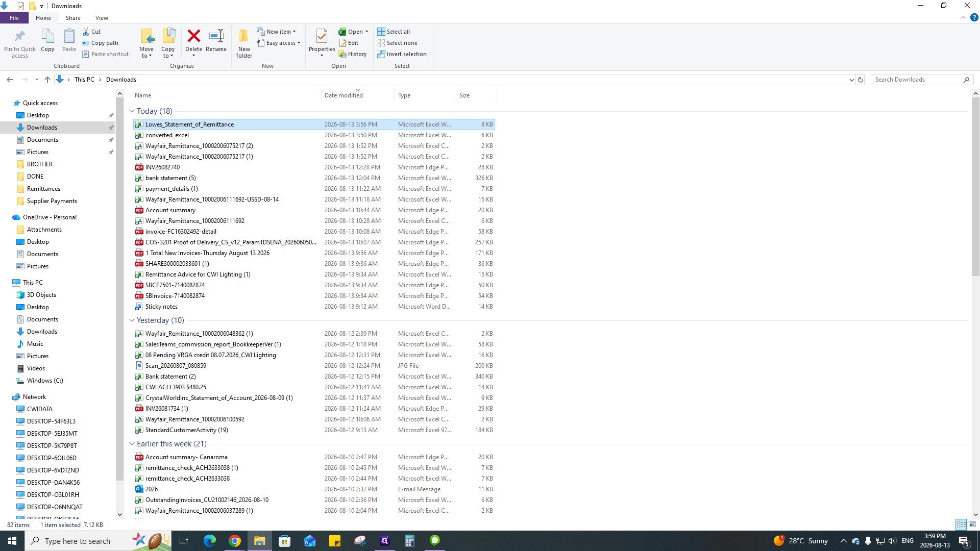Viewport: 980px width, 551px height.
Task: Collapse the Today group
Action: (132, 111)
